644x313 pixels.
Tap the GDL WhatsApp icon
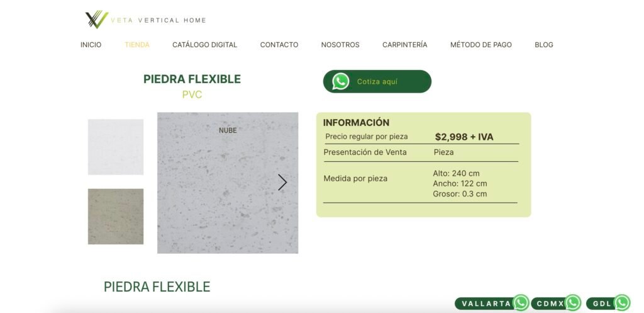tap(622, 303)
